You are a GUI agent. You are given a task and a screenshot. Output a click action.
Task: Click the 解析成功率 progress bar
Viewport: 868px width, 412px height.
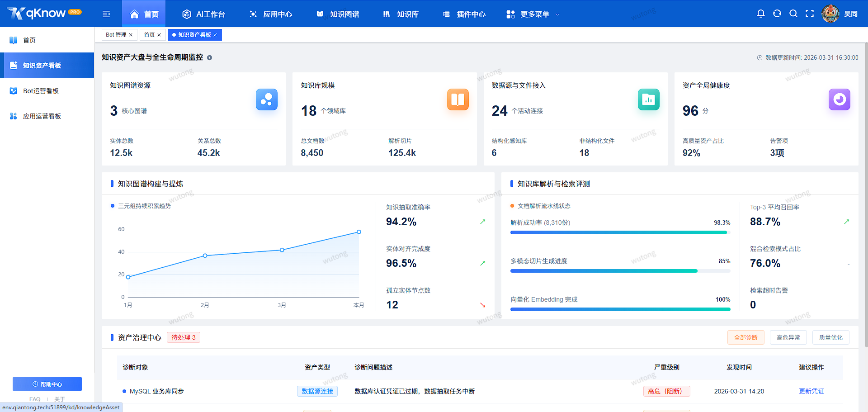(x=620, y=232)
